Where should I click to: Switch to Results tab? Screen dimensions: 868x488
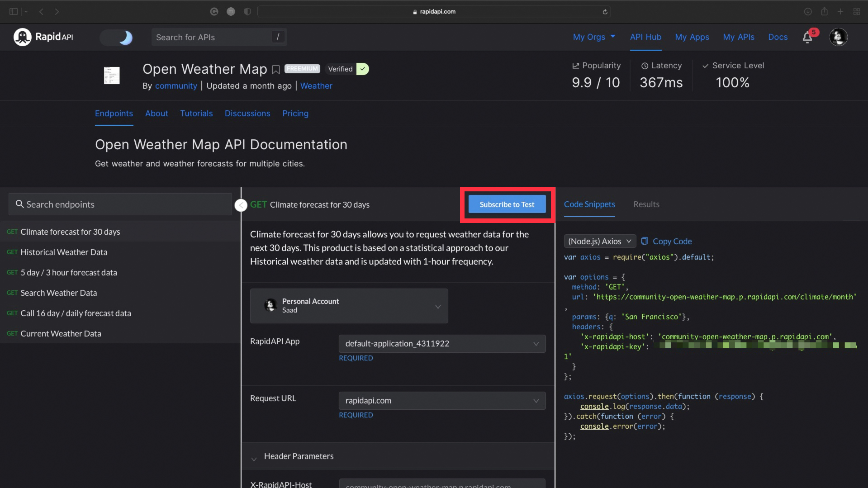pyautogui.click(x=646, y=204)
